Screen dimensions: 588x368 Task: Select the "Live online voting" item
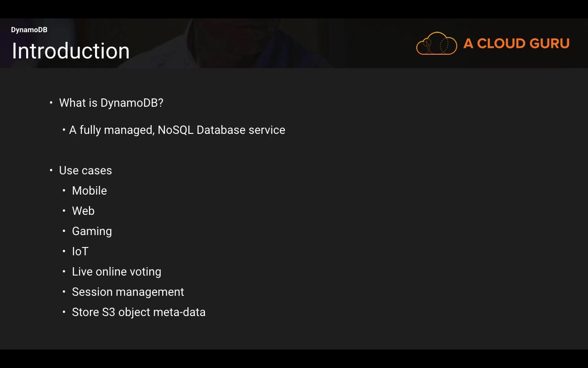pos(116,272)
